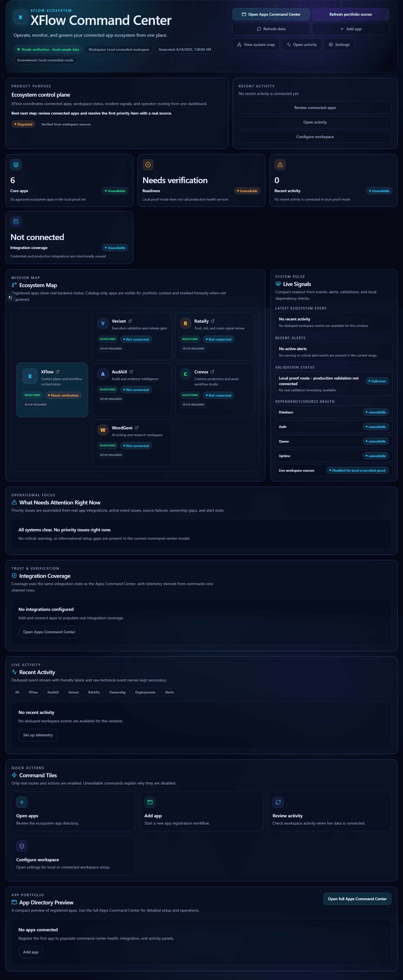The height and width of the screenshot is (980, 403).
Task: Click the Generated timestamp chip
Action: point(185,50)
